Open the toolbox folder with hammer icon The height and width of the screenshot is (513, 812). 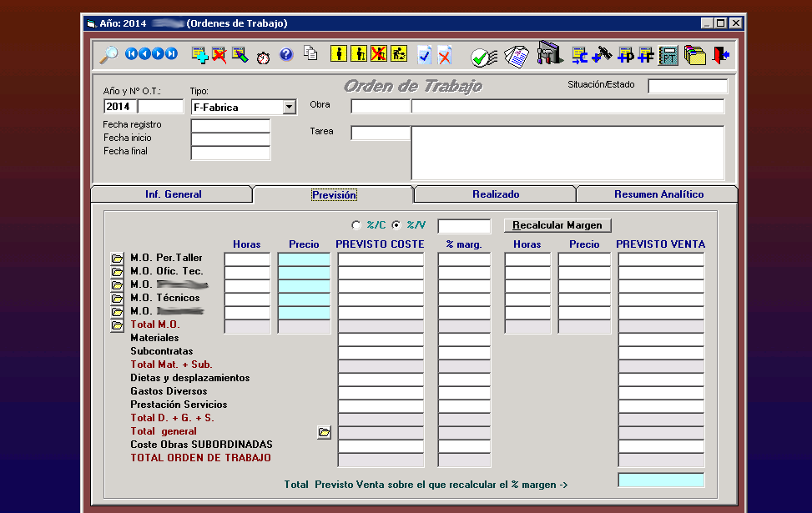[x=550, y=53]
